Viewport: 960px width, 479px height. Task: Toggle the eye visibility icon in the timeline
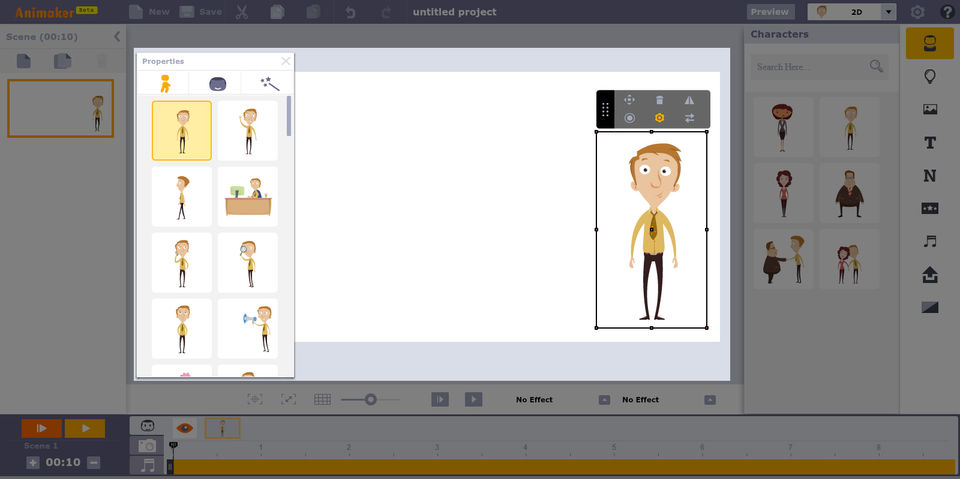point(185,427)
